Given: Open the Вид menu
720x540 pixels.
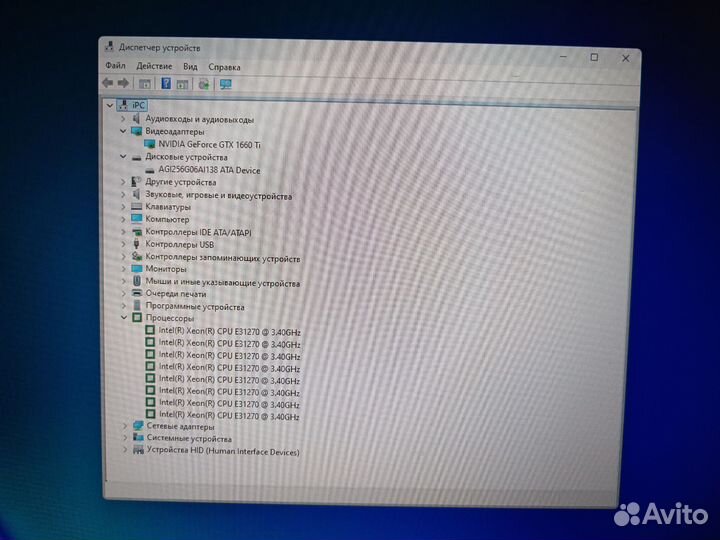Looking at the screenshot, I should pos(190,67).
